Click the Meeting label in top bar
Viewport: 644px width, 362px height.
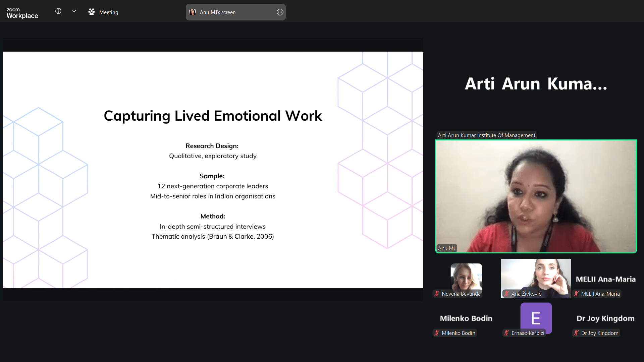click(109, 12)
